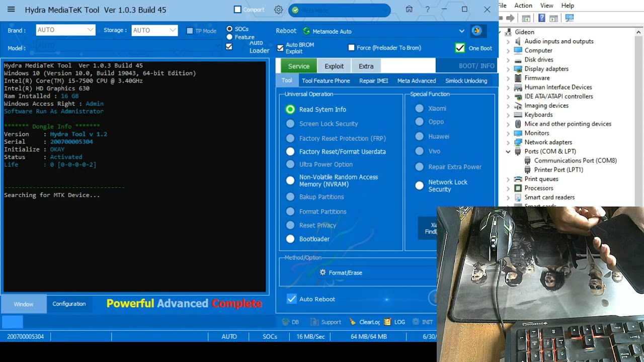Click the Disk drives device icon
The height and width of the screenshot is (362, 644).
click(518, 59)
